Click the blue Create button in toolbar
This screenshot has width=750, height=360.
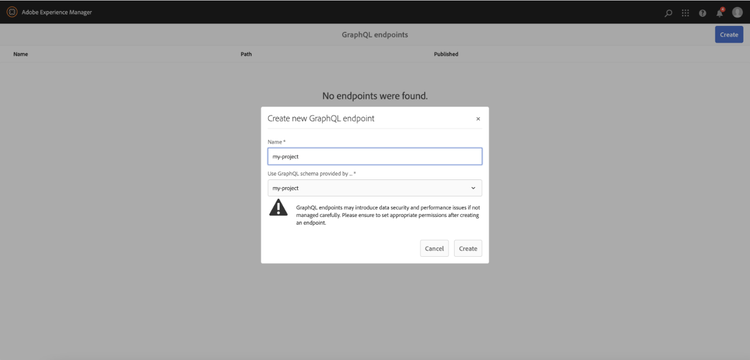click(729, 34)
